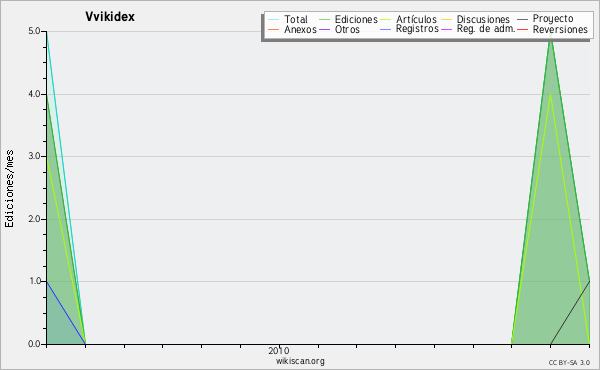
Task: Click the wikiscan.org text
Action: pos(300,361)
